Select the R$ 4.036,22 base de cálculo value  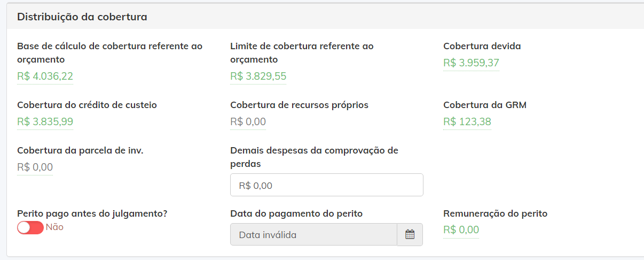click(45, 77)
